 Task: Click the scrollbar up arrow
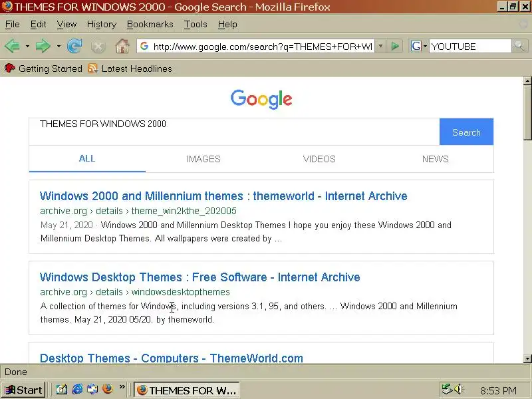[527, 80]
